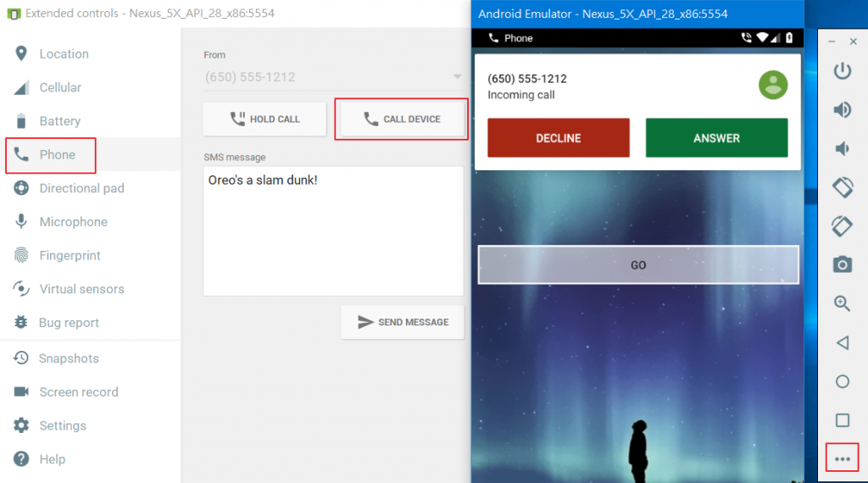Viewport: 868px width, 483px height.
Task: Click the volume up icon
Action: (x=843, y=109)
